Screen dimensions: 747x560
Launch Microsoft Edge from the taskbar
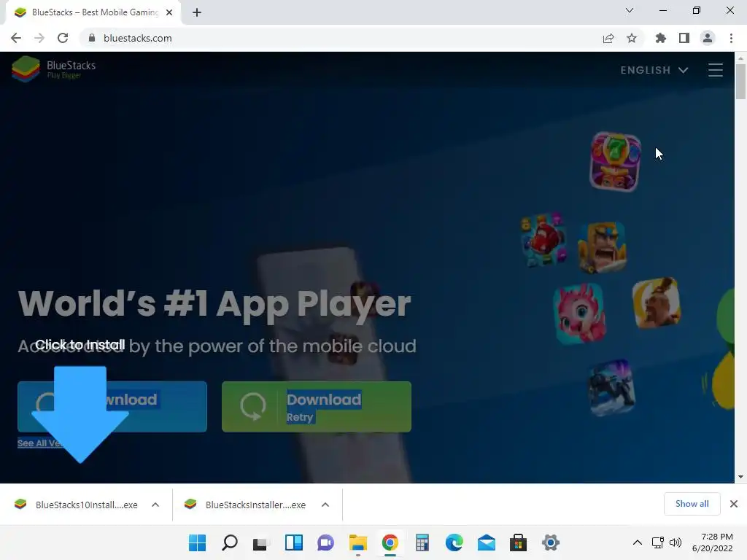[x=454, y=542]
